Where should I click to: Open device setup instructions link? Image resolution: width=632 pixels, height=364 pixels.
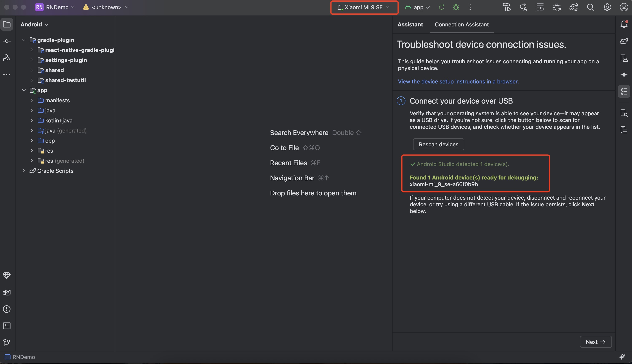[x=458, y=82]
